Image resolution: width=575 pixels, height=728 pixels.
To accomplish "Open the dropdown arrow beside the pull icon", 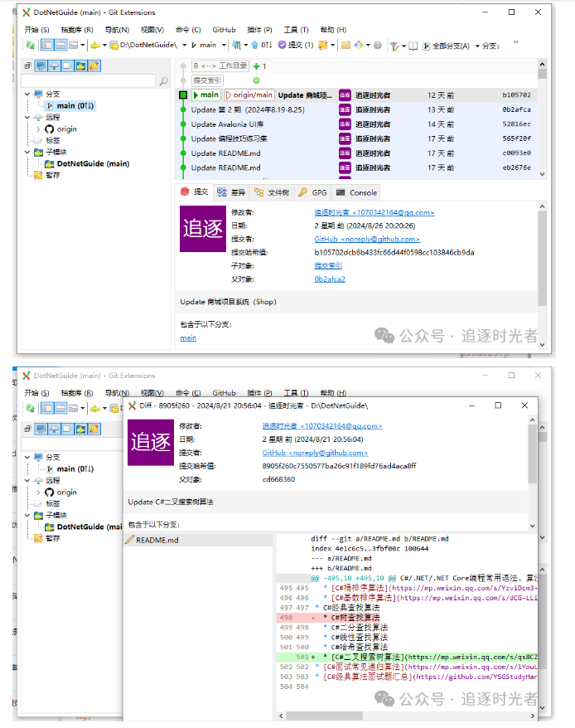I will (x=245, y=45).
